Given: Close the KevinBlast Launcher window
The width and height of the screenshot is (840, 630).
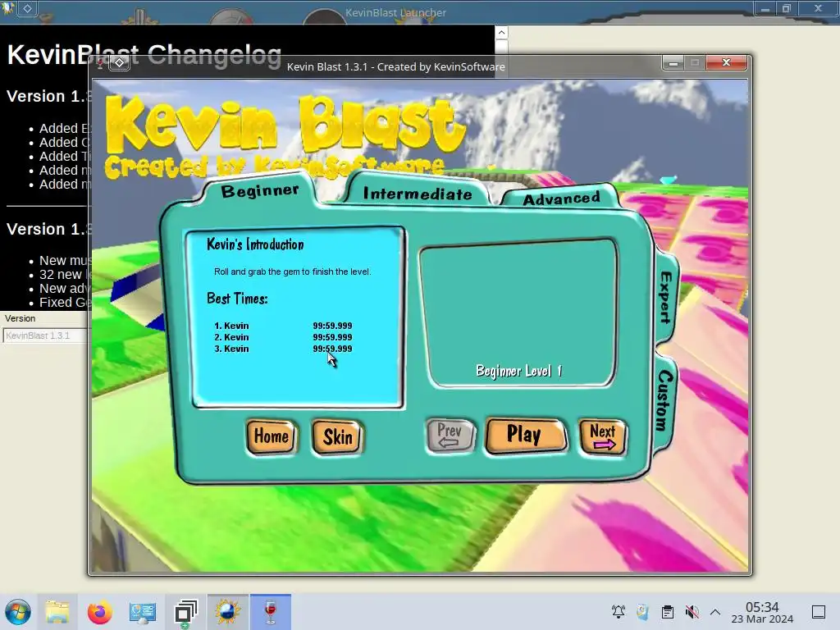Looking at the screenshot, I should [818, 8].
